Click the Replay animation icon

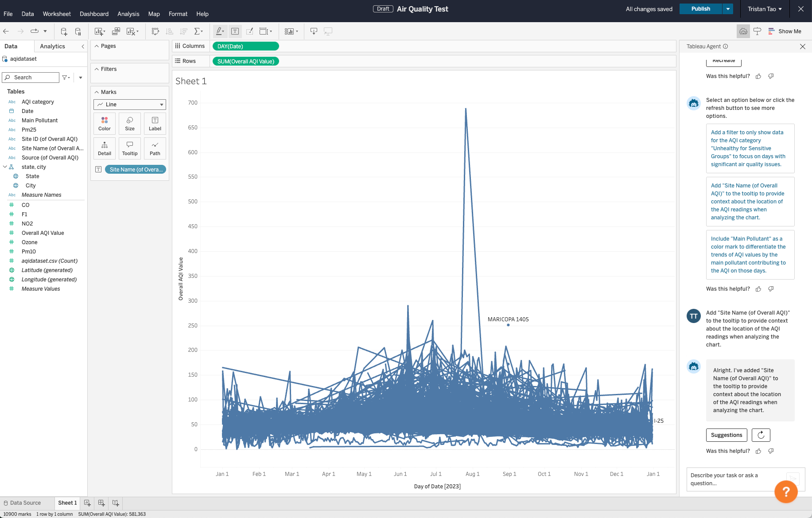35,31
